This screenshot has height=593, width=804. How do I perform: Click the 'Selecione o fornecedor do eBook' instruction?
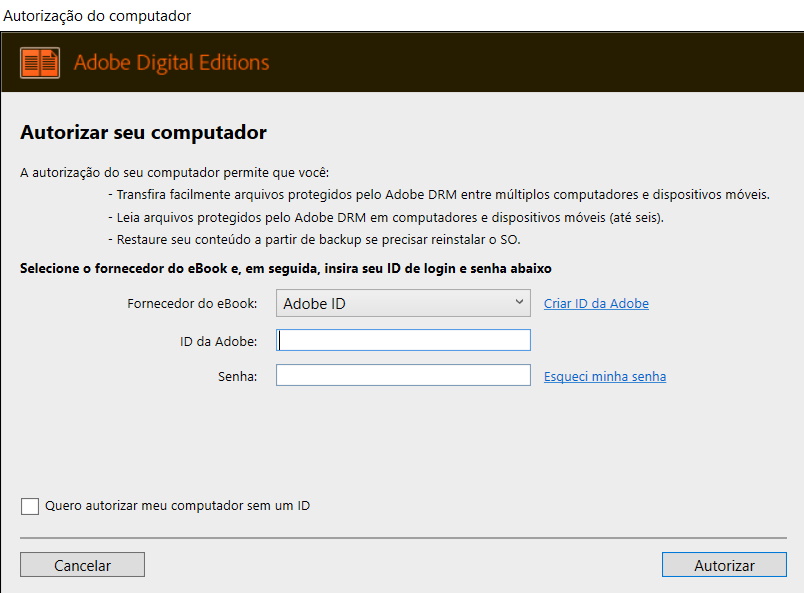286,268
